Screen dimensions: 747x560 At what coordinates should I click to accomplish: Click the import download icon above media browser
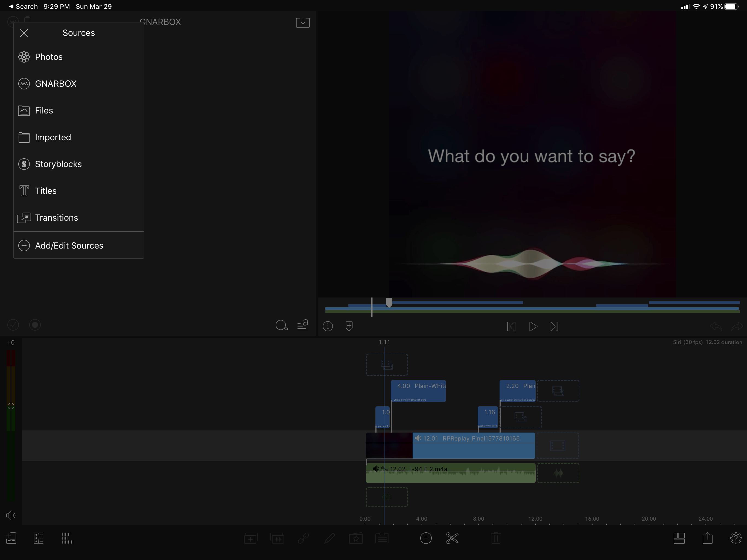pos(303,22)
